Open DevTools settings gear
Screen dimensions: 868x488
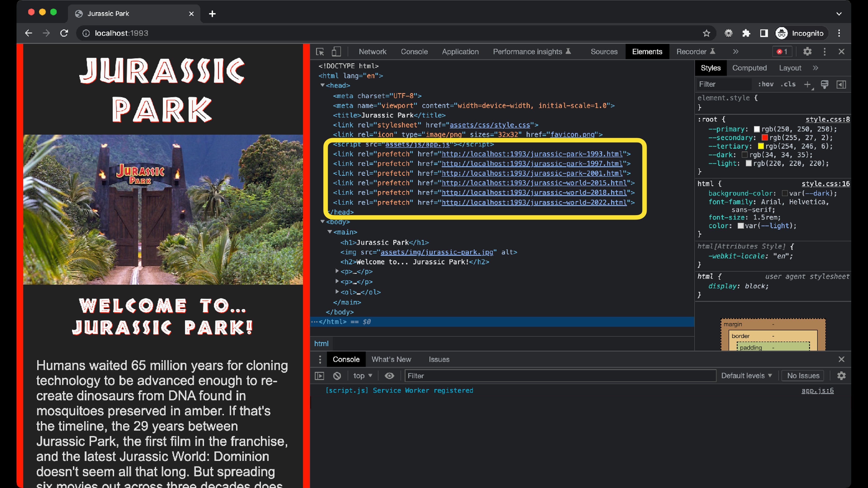coord(807,52)
